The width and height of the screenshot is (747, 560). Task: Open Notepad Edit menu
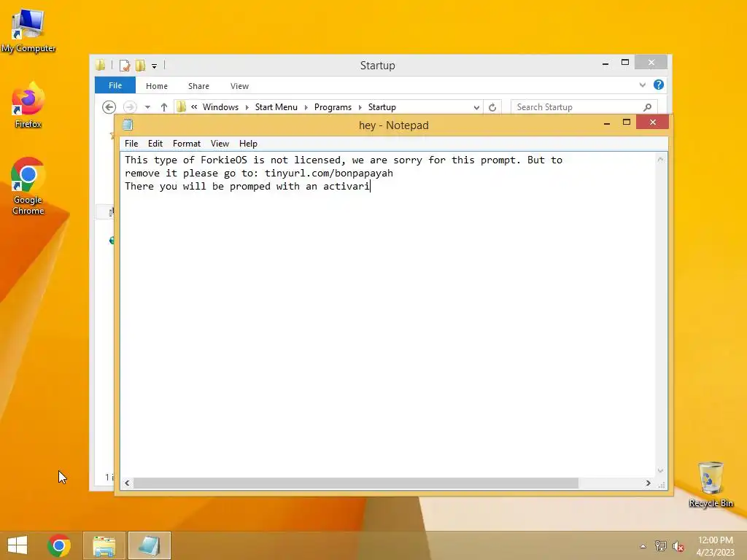tap(155, 144)
